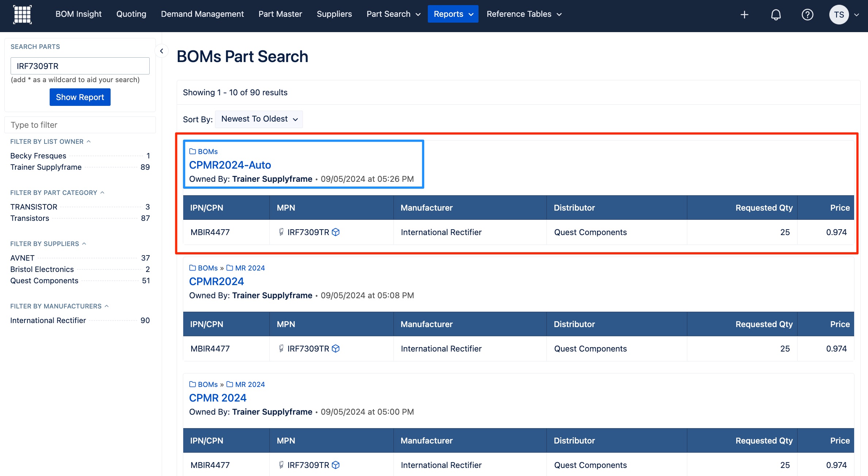Click the MR 2024 folder icon in CPMR 2024 card
Image resolution: width=868 pixels, height=476 pixels.
230,384
